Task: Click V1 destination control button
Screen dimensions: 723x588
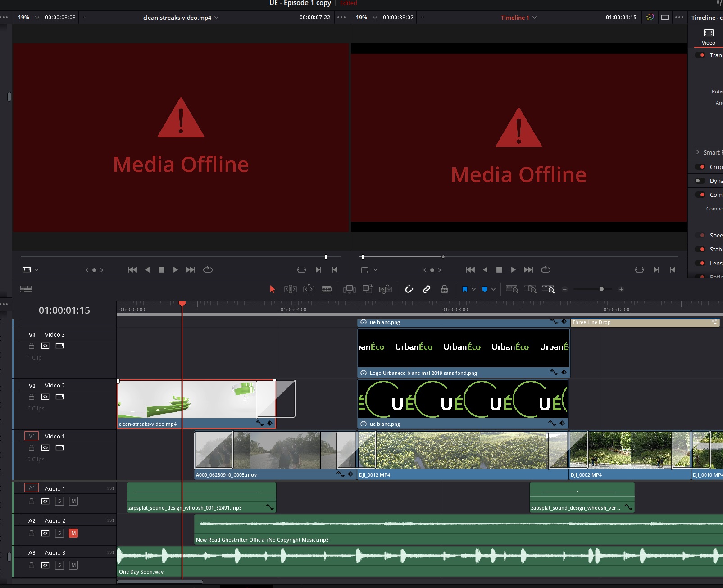Action: [32, 436]
